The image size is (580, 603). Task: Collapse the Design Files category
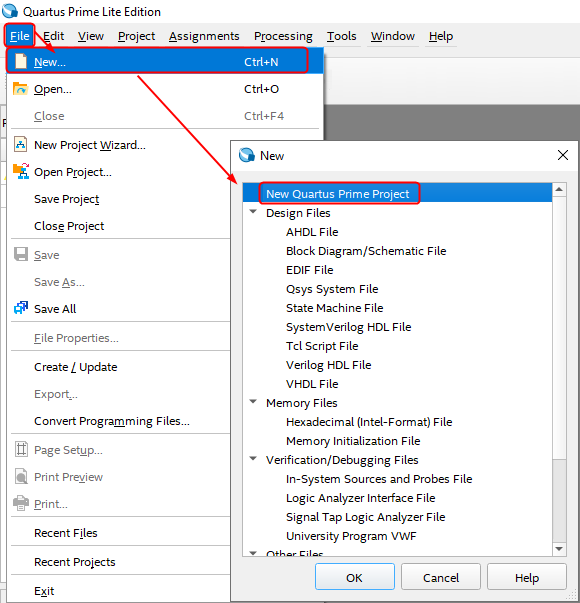(253, 212)
